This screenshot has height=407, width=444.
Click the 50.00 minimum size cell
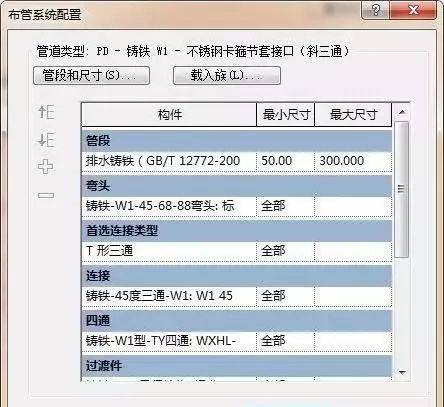coord(285,161)
